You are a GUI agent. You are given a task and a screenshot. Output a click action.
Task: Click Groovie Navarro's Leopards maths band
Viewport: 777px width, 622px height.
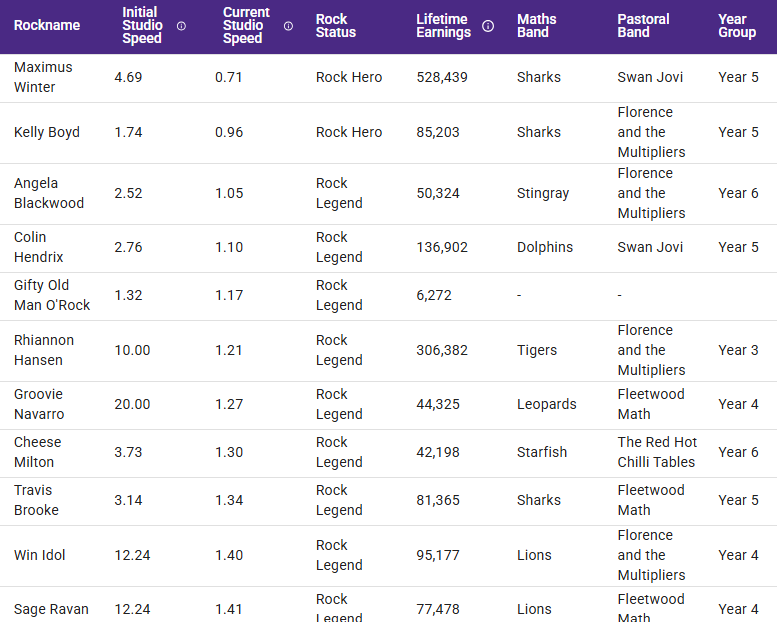[x=547, y=404]
